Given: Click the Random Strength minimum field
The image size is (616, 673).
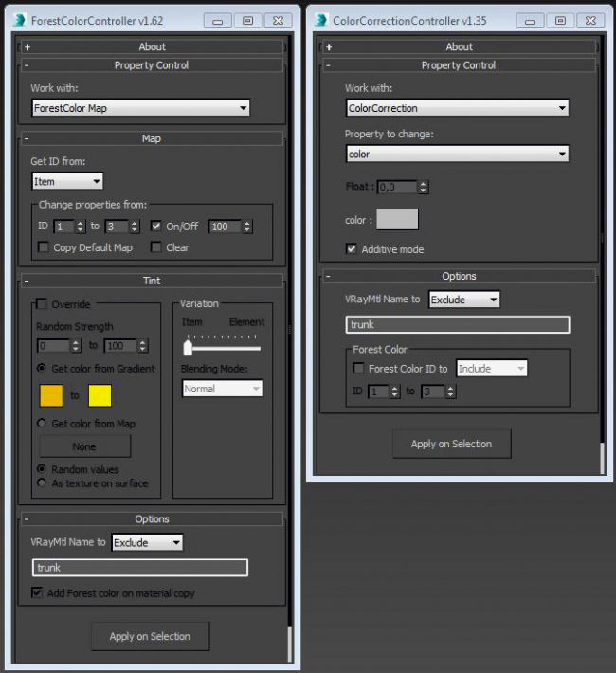Looking at the screenshot, I should point(54,346).
